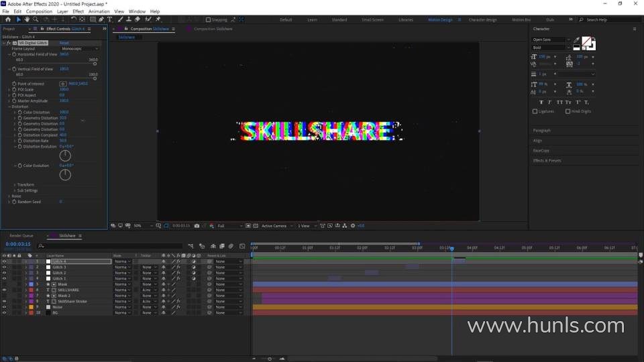Open the File menu

coord(6,11)
